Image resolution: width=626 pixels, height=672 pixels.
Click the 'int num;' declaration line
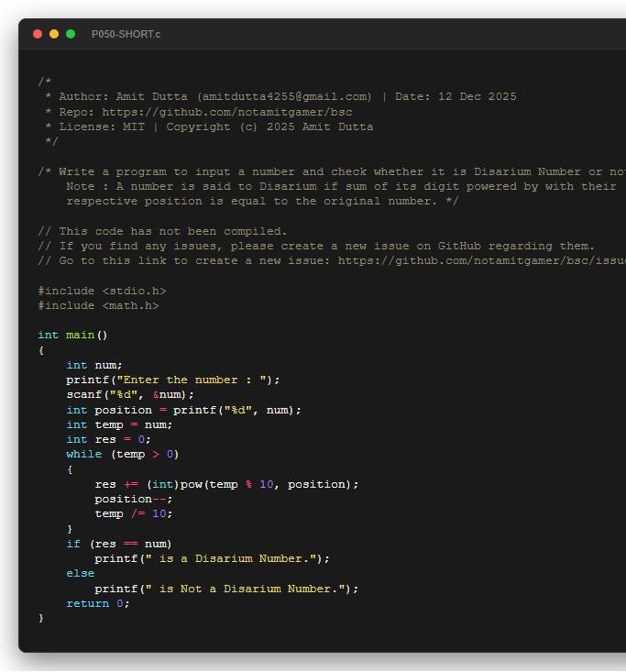tap(94, 365)
